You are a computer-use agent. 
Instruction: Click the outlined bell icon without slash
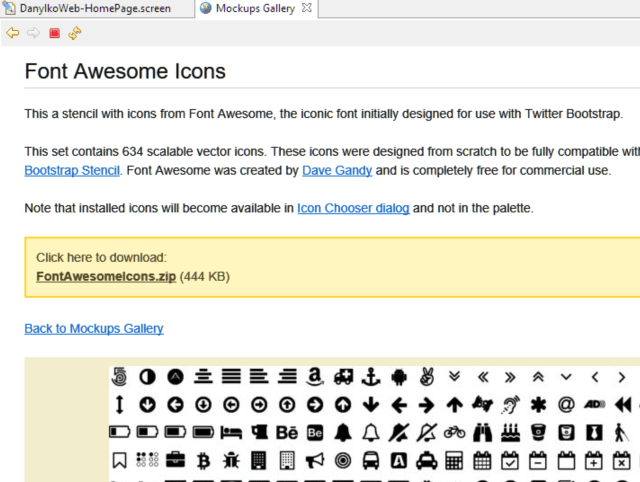(371, 433)
